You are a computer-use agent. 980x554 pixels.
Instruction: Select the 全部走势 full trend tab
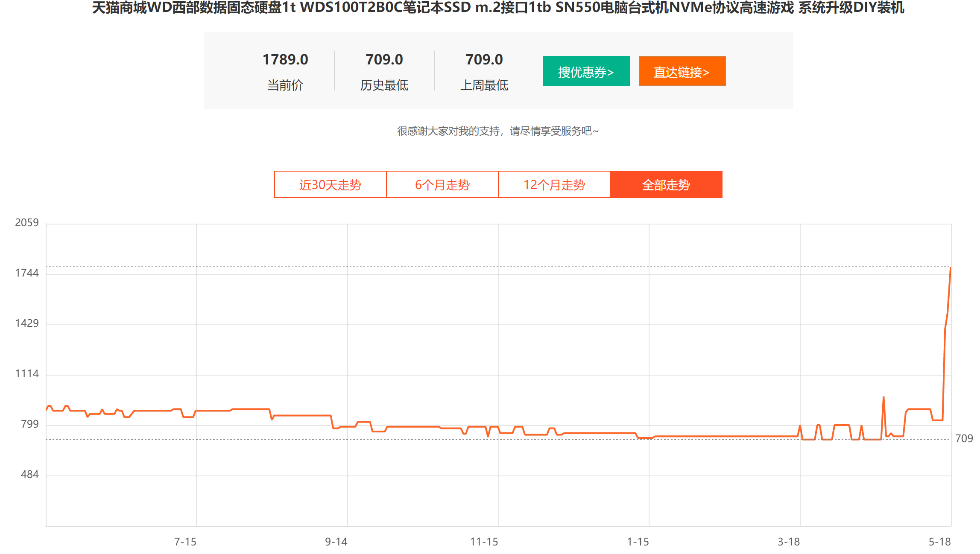tap(666, 185)
